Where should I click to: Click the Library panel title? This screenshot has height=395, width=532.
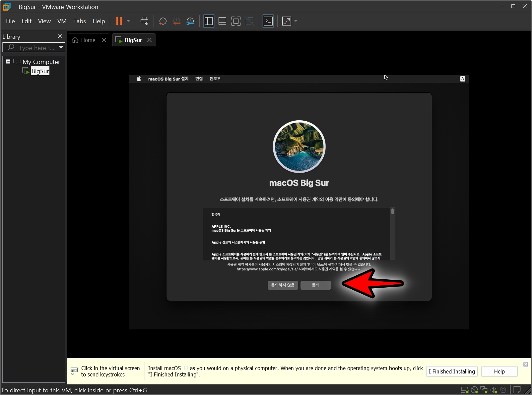click(x=11, y=37)
